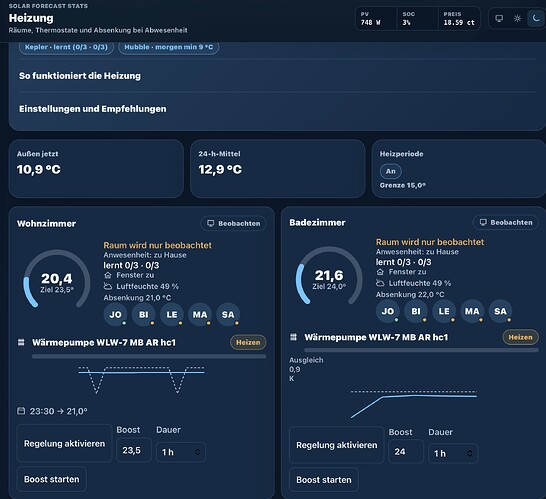Select LE person badge in Badezimmer
This screenshot has width=546, height=499.
point(444,311)
